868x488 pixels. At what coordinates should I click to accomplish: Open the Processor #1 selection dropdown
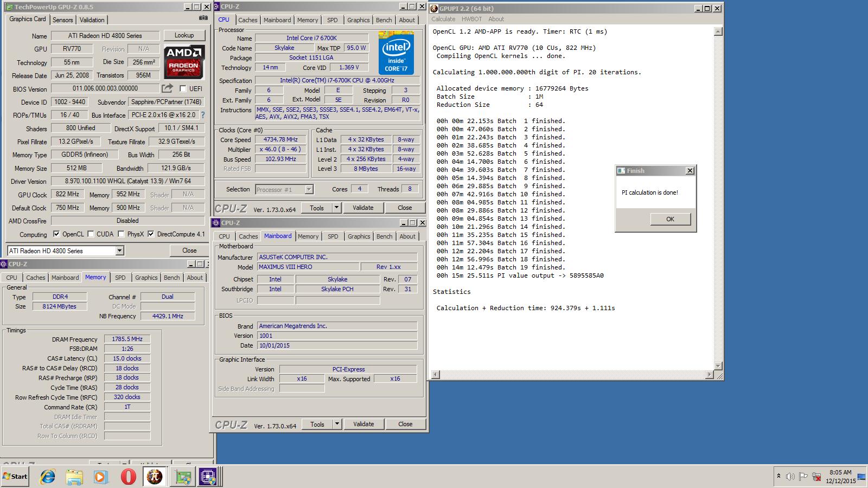[309, 189]
